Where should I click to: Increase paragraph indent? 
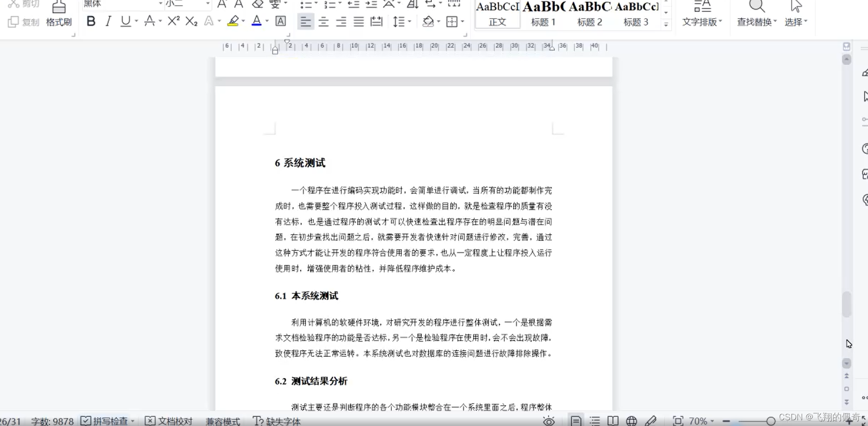[x=371, y=4]
